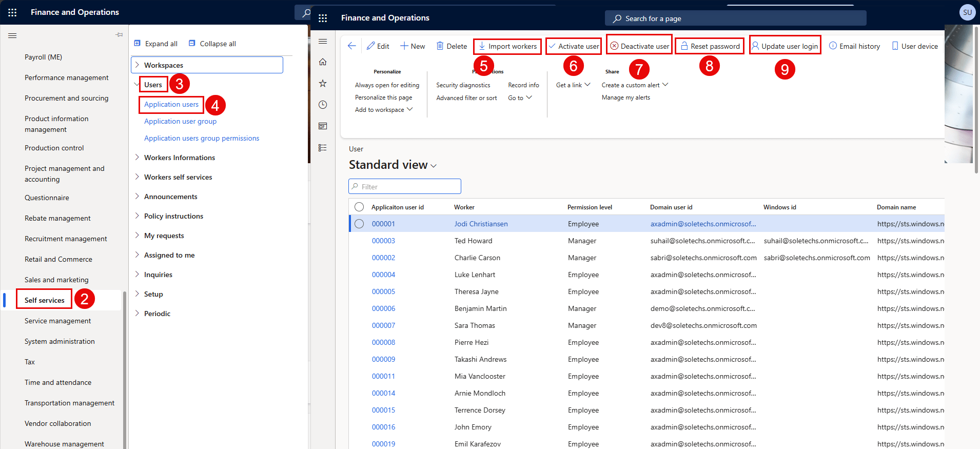Screen dimensions: 980x449
Task: Open the app launcher waffle in the background window
Action: click(12, 12)
